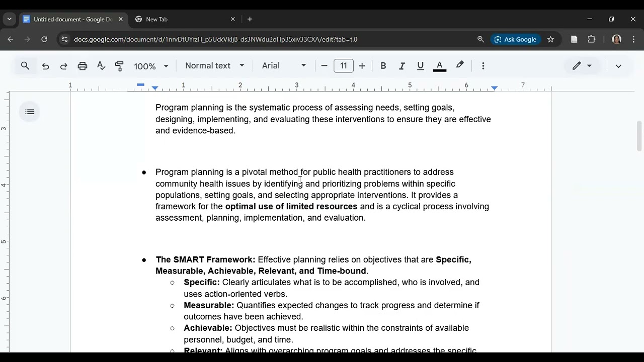Toggle underline formatting

click(421, 66)
